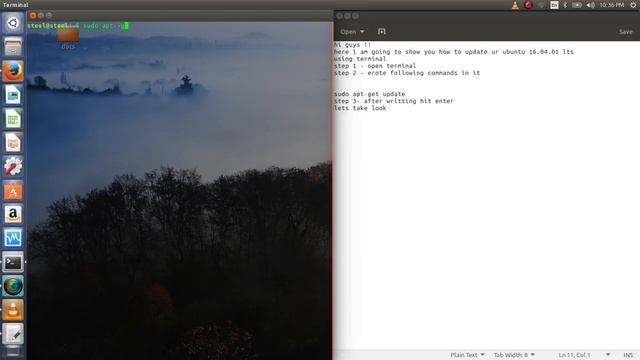Screen dimensions: 640x360
Task: Click Save in the text editor
Action: click(x=625, y=31)
